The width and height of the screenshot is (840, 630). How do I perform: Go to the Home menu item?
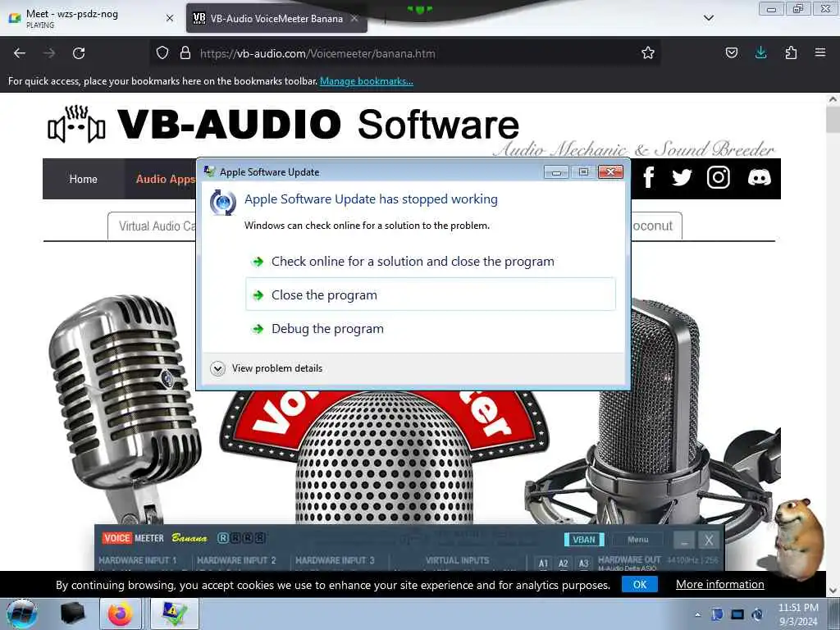click(83, 179)
